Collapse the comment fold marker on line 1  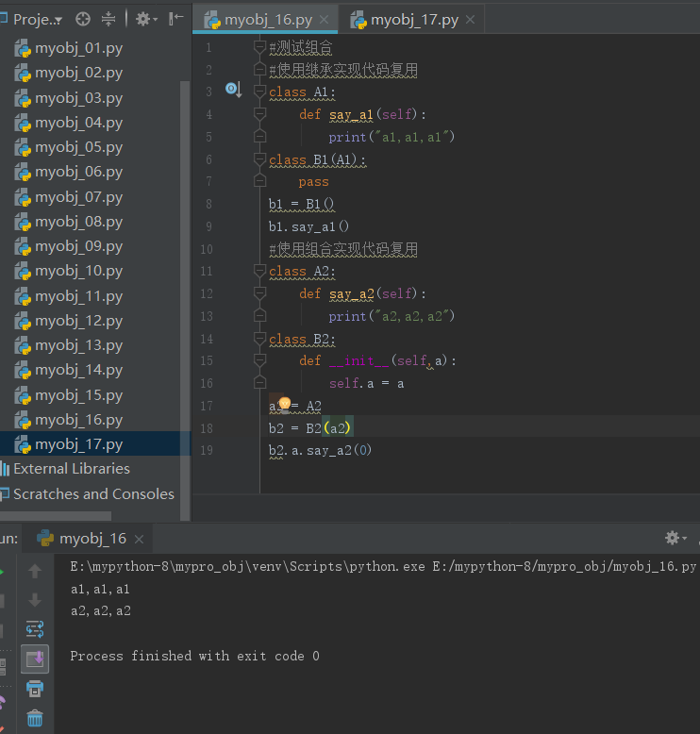(x=259, y=46)
